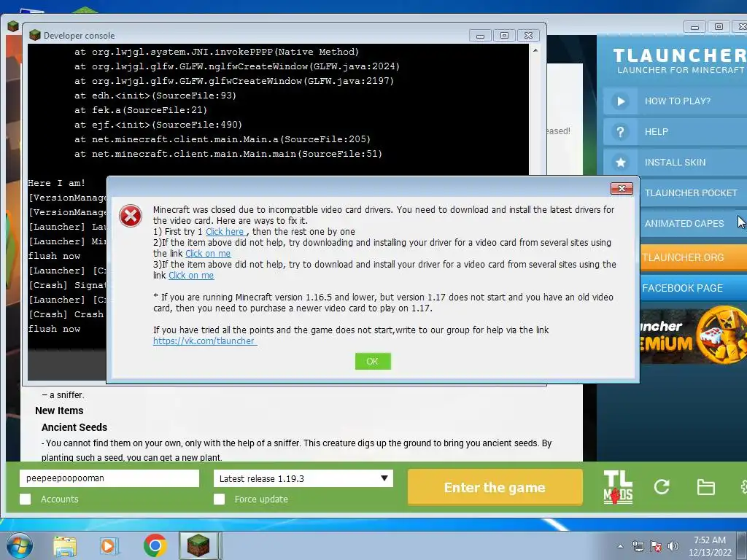Click the TLauncher Premium banner

click(693, 335)
